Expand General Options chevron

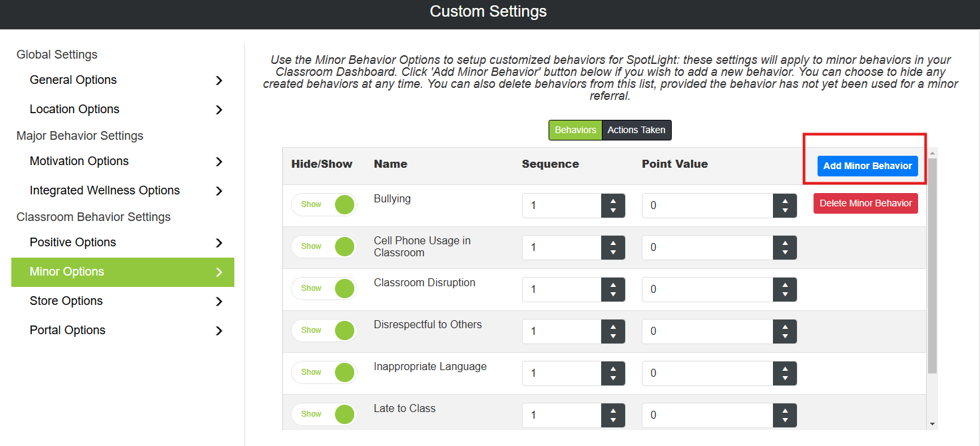coord(219,81)
